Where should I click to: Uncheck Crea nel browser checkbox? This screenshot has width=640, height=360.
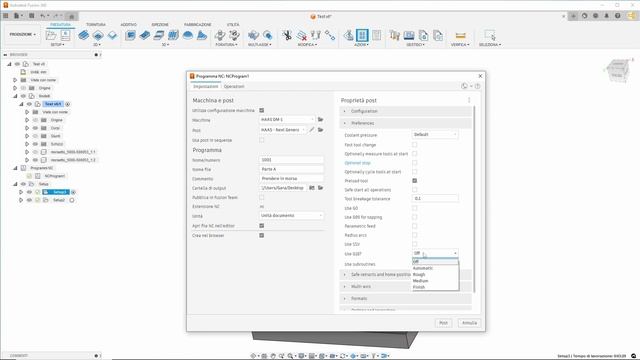point(262,235)
